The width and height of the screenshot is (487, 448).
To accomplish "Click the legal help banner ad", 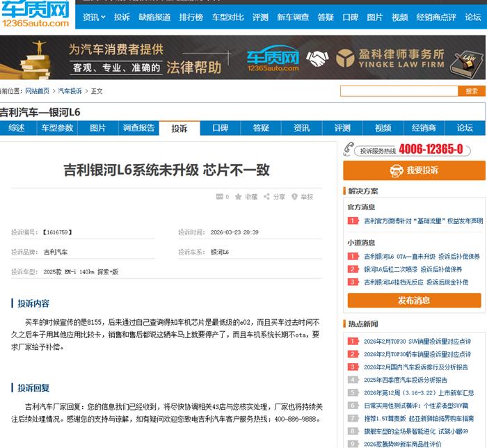I will [x=243, y=58].
